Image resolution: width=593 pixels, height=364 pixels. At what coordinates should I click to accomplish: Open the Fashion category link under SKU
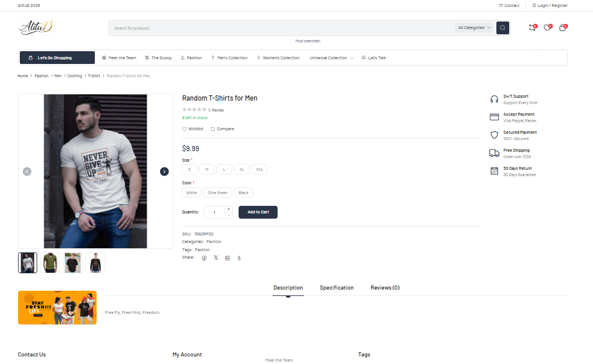(x=214, y=241)
